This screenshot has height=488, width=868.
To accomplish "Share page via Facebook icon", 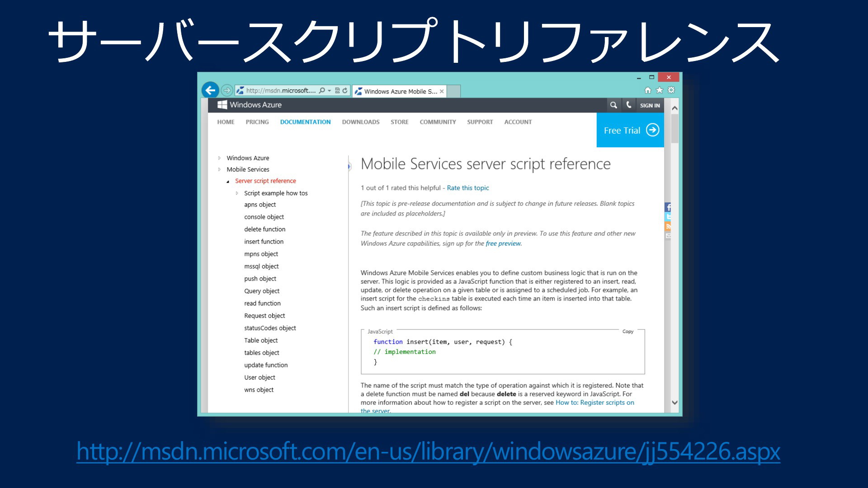I will (x=668, y=207).
